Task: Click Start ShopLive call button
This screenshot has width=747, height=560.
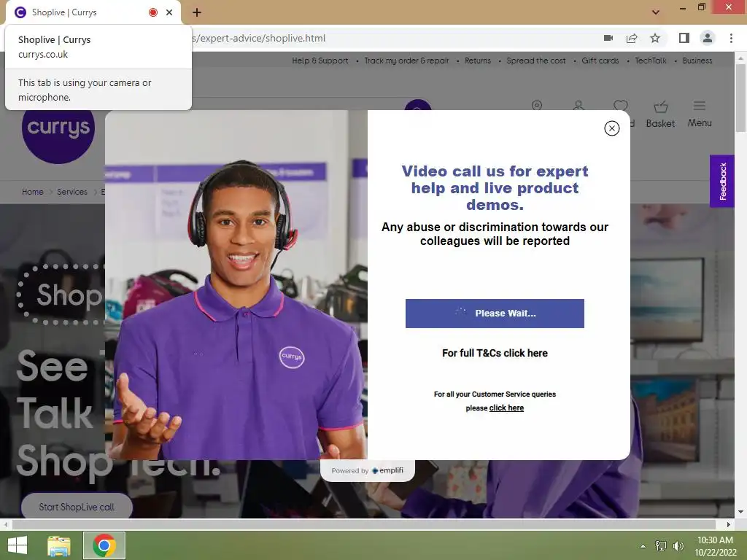Action: 77,507
